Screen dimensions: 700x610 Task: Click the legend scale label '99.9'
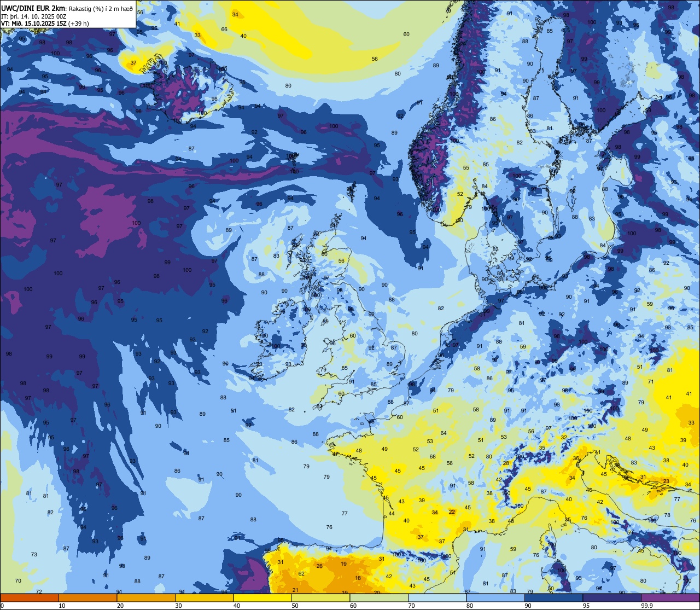(647, 606)
